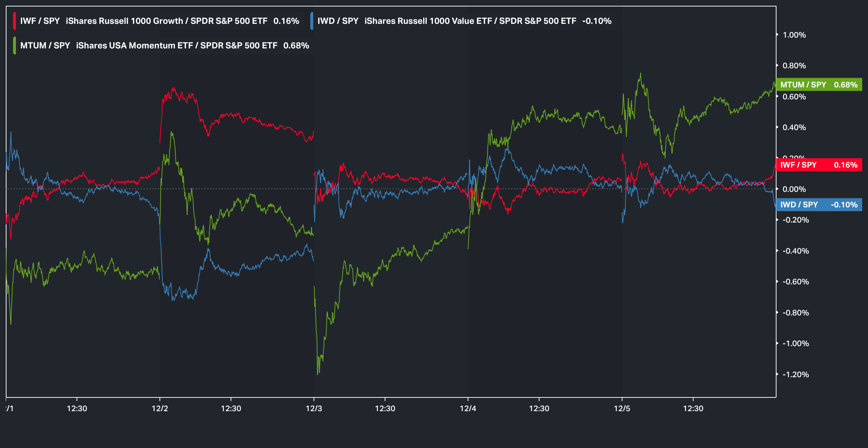The image size is (868, 448).
Task: Click the -0.60% label on price axis
Action: click(x=796, y=281)
